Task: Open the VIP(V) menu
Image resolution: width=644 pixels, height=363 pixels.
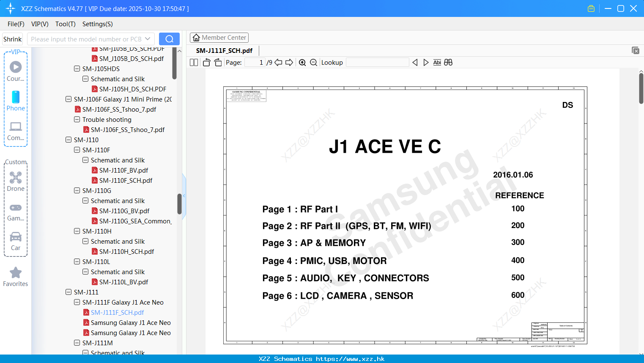Action: click(x=40, y=24)
